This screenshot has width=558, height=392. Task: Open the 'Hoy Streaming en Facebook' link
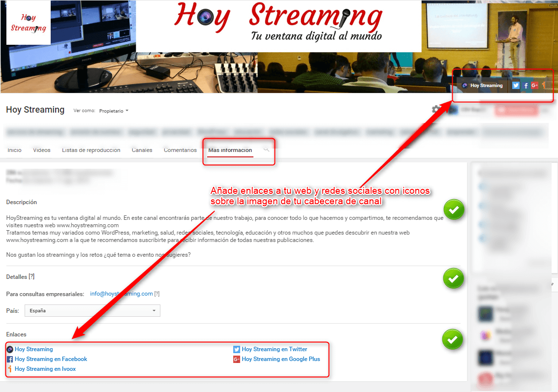click(x=51, y=359)
